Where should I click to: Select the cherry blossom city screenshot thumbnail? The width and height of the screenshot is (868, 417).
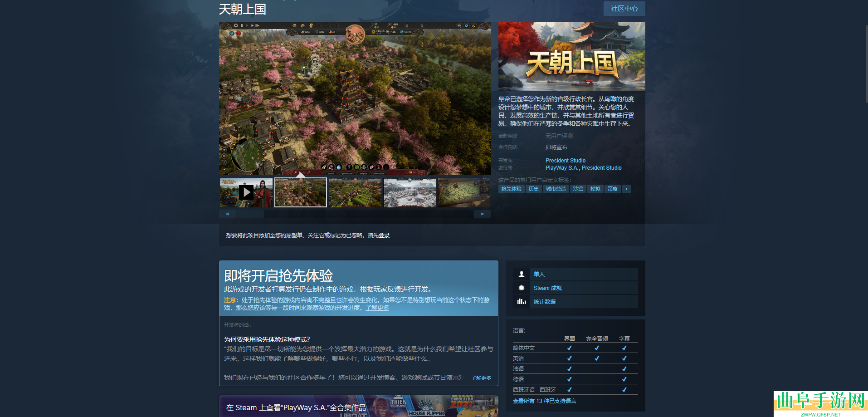[301, 192]
